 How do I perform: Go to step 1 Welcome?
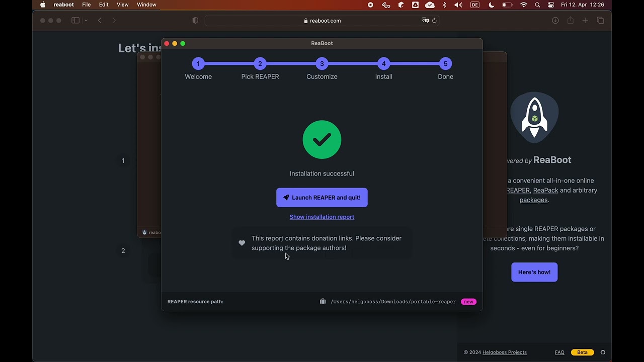pyautogui.click(x=198, y=64)
